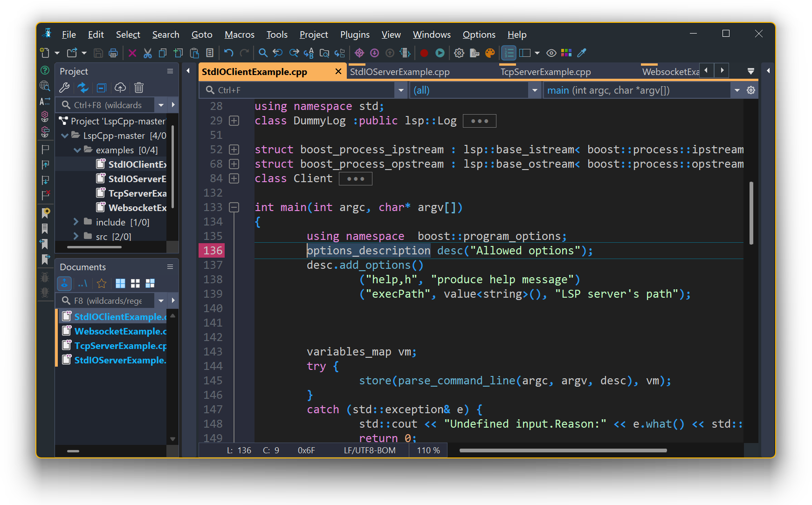Click the LF/UTF8-BOM status bar item
Image resolution: width=812 pixels, height=505 pixels.
(369, 450)
